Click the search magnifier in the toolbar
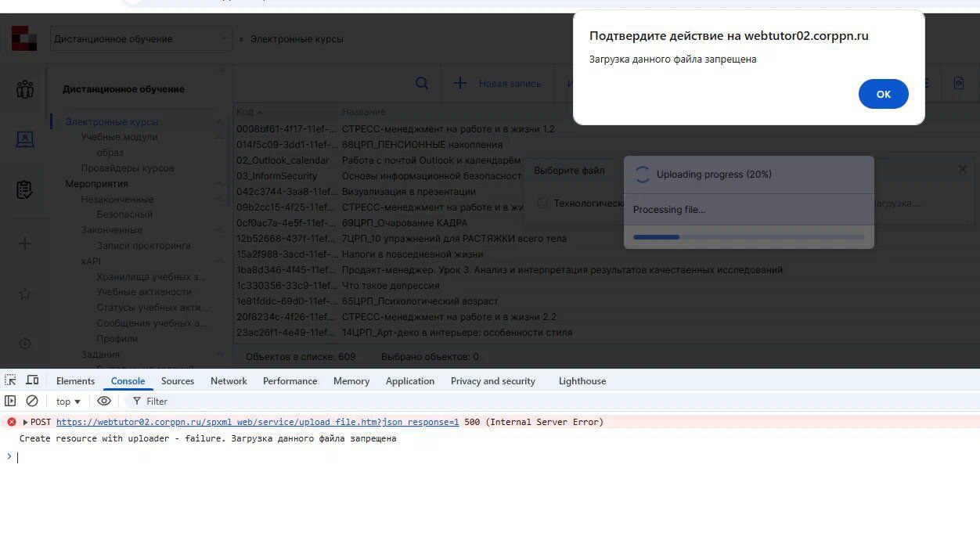This screenshot has height=544, width=980. point(421,83)
